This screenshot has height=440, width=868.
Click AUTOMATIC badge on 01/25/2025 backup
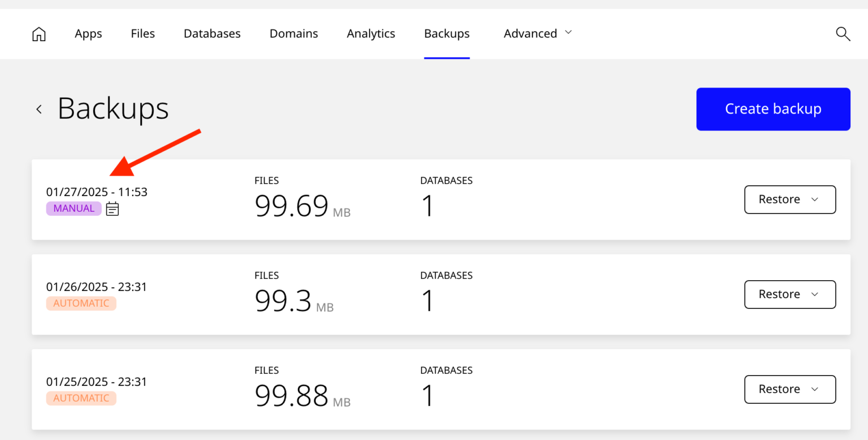pyautogui.click(x=81, y=398)
